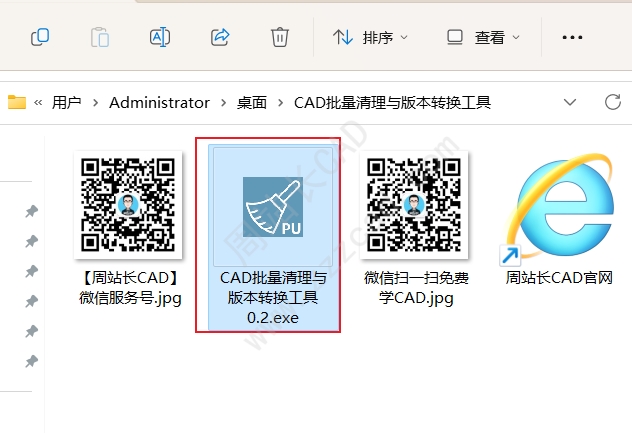
Task: Open the 排序 sort dropdown
Action: [370, 37]
